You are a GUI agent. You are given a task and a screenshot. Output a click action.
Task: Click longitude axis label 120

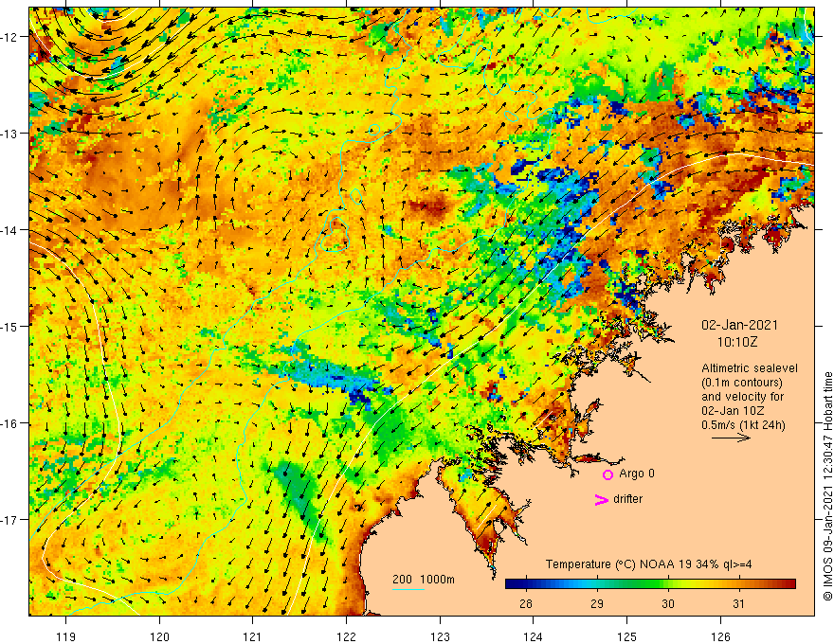[159, 636]
